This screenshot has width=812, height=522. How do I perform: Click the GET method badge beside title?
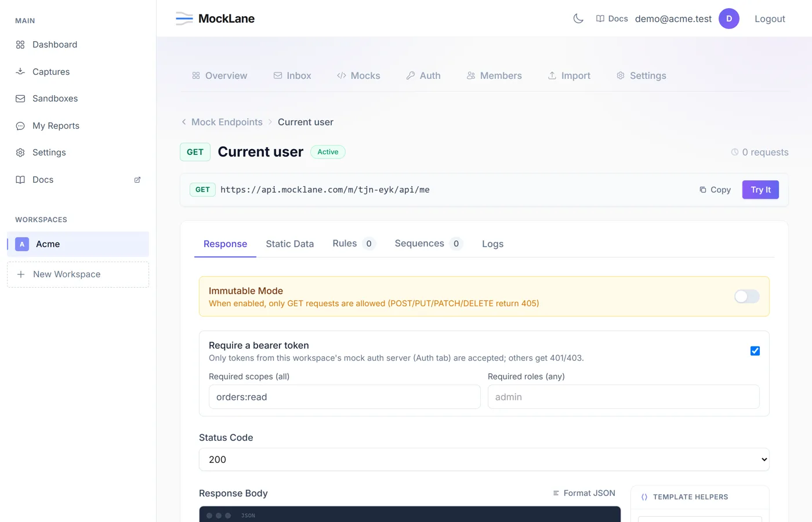[x=195, y=152]
